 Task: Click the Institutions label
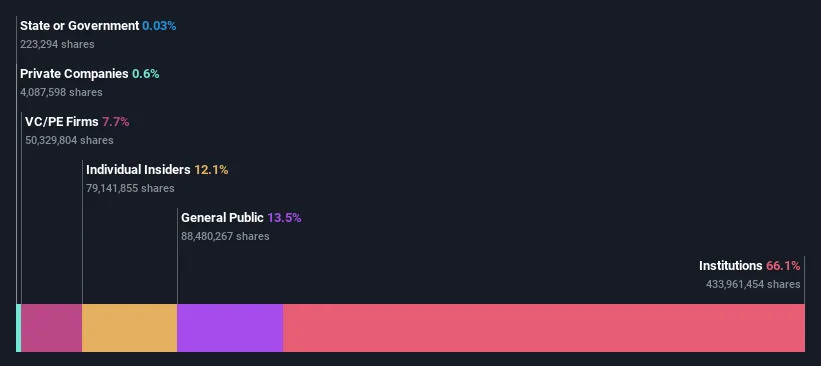[731, 265]
